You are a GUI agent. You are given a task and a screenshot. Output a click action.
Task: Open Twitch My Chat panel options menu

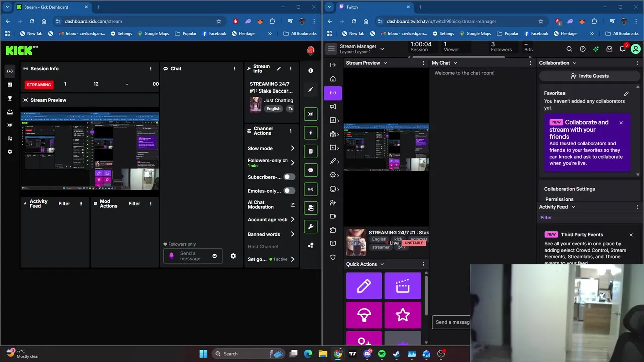[530, 63]
